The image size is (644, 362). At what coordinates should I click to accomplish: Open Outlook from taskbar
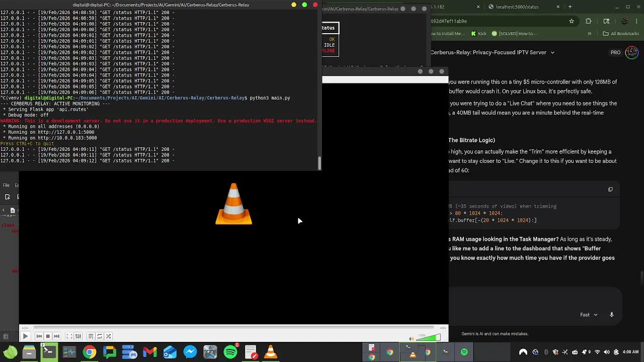tap(170, 352)
